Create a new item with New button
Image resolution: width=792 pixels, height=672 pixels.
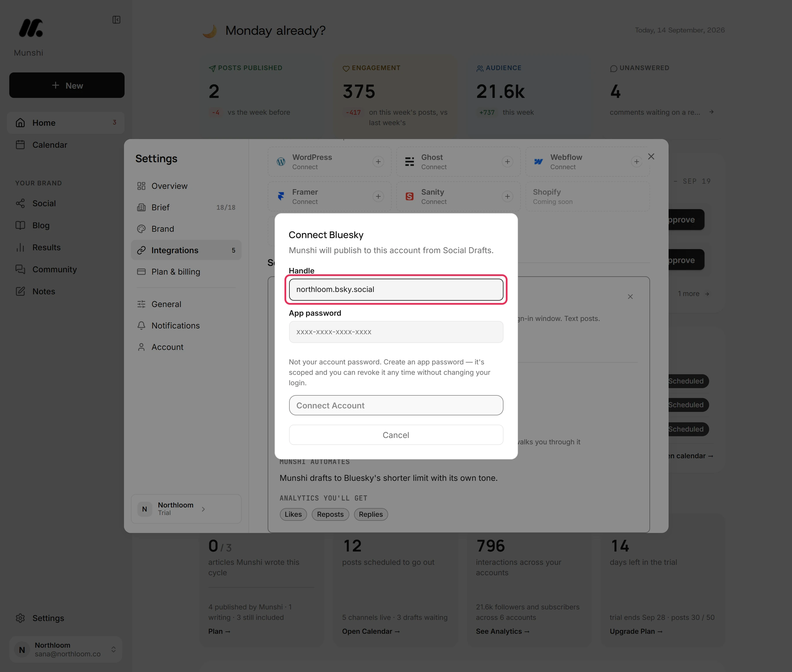click(x=67, y=85)
